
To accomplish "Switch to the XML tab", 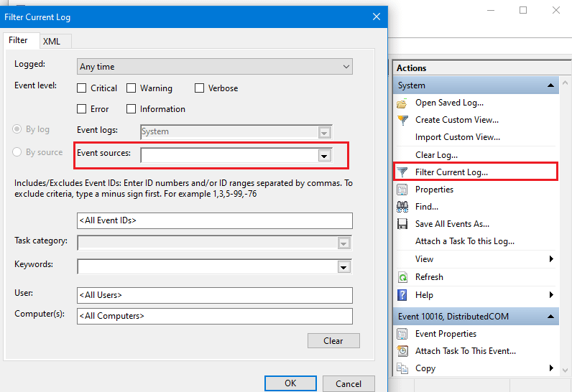I will [x=51, y=41].
